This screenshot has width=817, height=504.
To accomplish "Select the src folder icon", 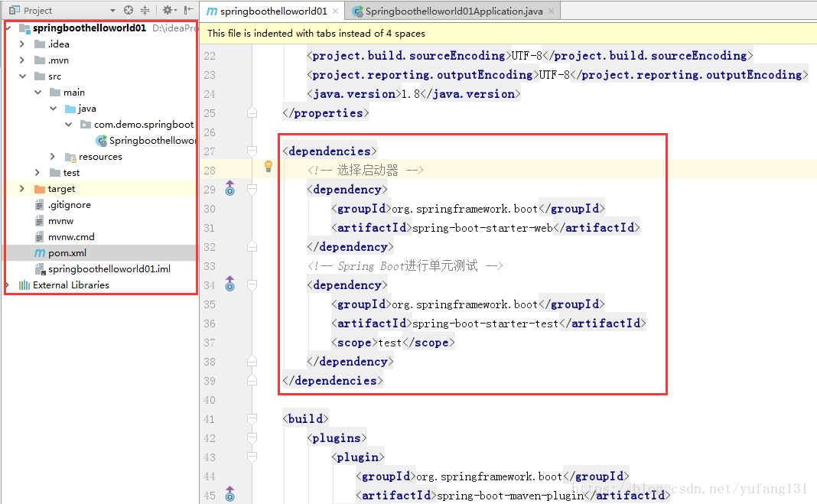I will click(40, 76).
